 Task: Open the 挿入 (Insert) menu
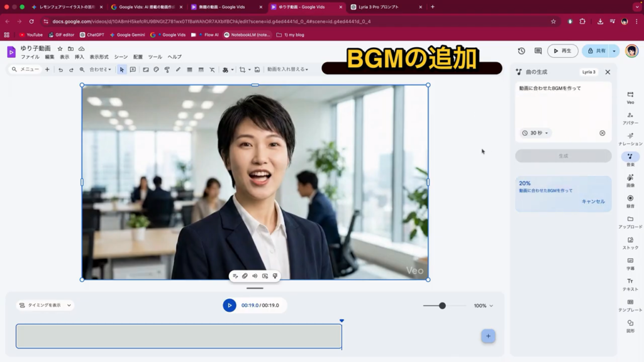pos(80,57)
